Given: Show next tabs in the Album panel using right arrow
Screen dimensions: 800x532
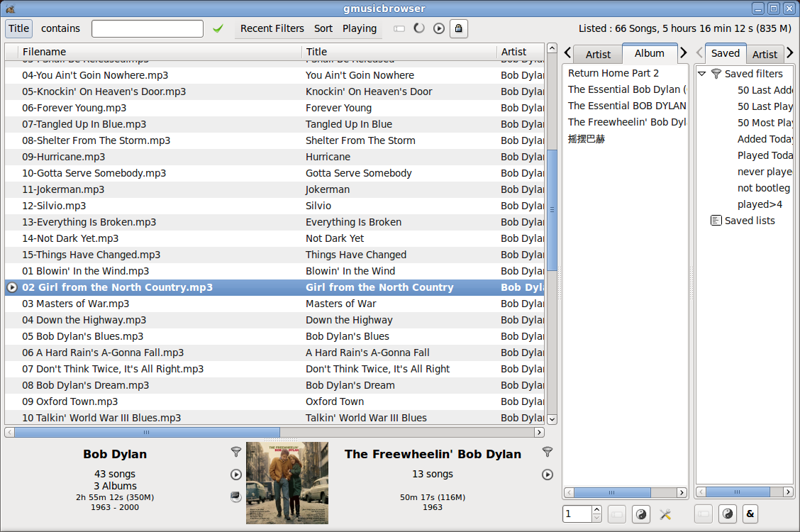Looking at the screenshot, I should (684, 52).
